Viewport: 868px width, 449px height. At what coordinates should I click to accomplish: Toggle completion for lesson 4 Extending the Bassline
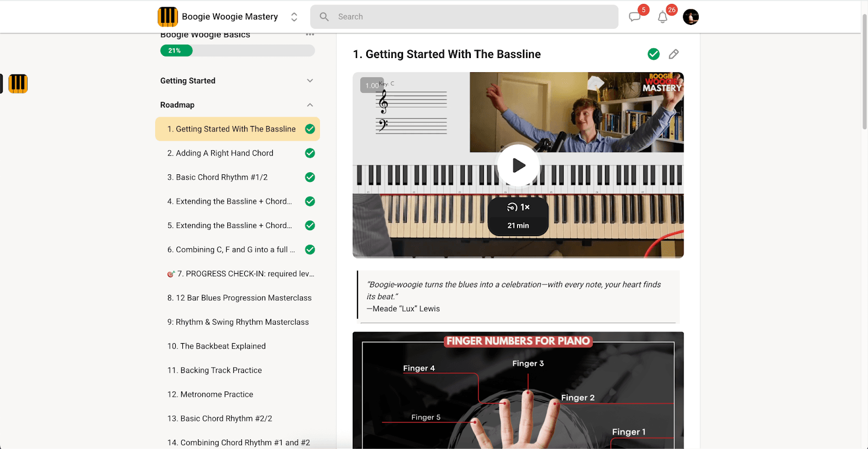(310, 201)
